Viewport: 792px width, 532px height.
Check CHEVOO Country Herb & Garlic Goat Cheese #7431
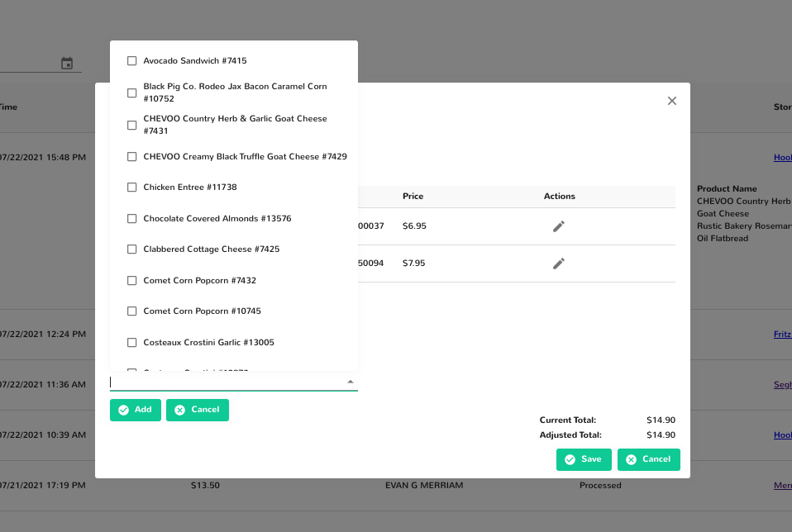point(131,126)
